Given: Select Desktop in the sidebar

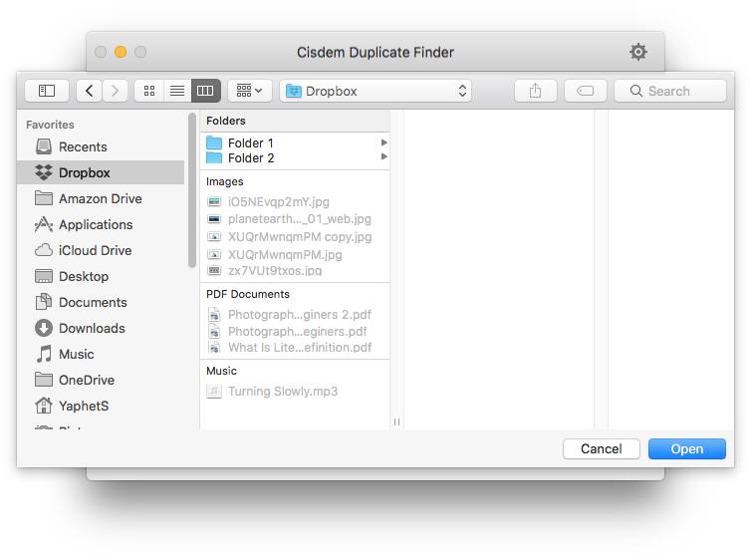Looking at the screenshot, I should click(x=101, y=276).
